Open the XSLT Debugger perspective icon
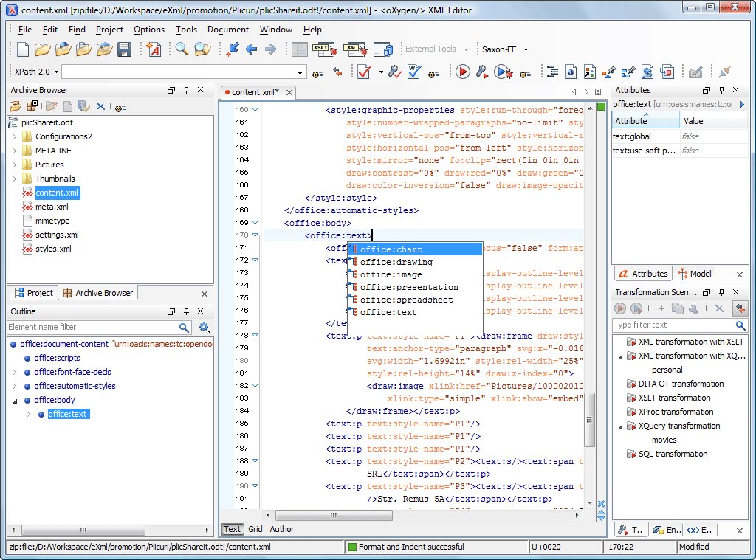Image resolution: width=756 pixels, height=560 pixels. (x=326, y=49)
